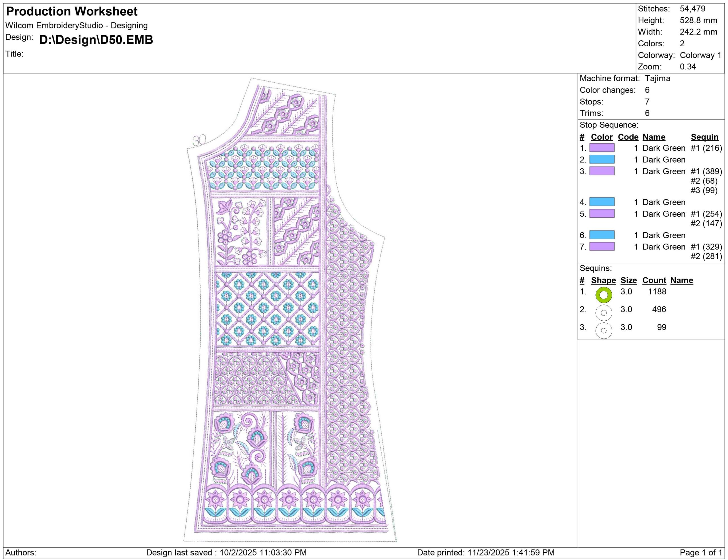Select the purple swatch in stop 3
Image resolution: width=728 pixels, height=560 pixels.
(602, 171)
